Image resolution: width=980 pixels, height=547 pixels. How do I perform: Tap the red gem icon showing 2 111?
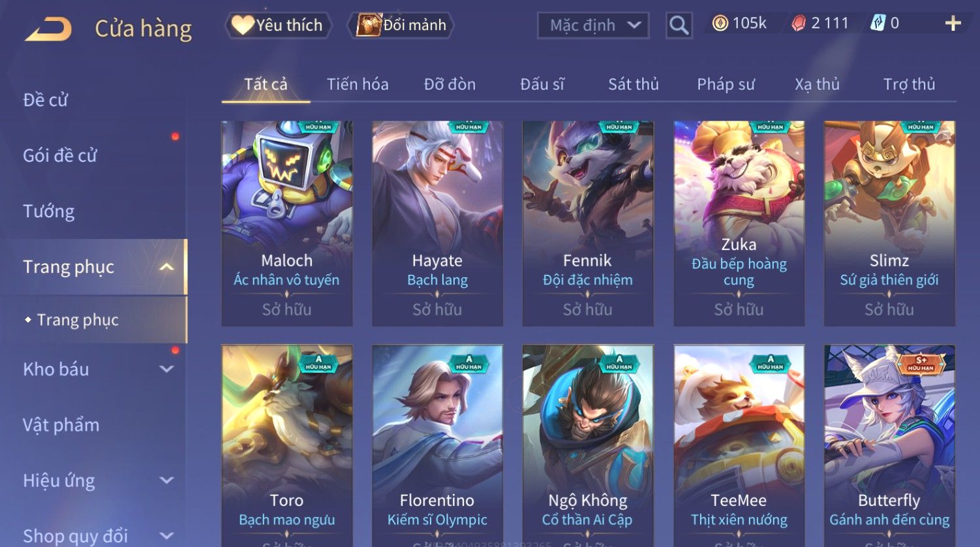[x=799, y=23]
